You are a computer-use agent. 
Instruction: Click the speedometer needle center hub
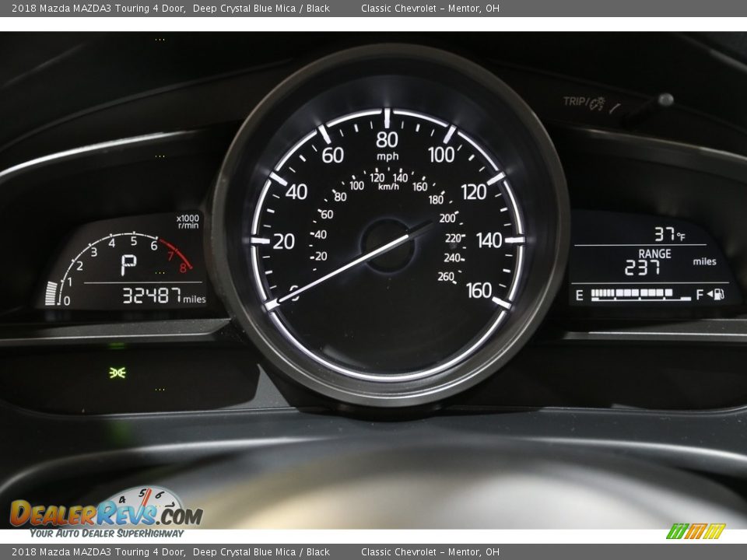tap(387, 244)
